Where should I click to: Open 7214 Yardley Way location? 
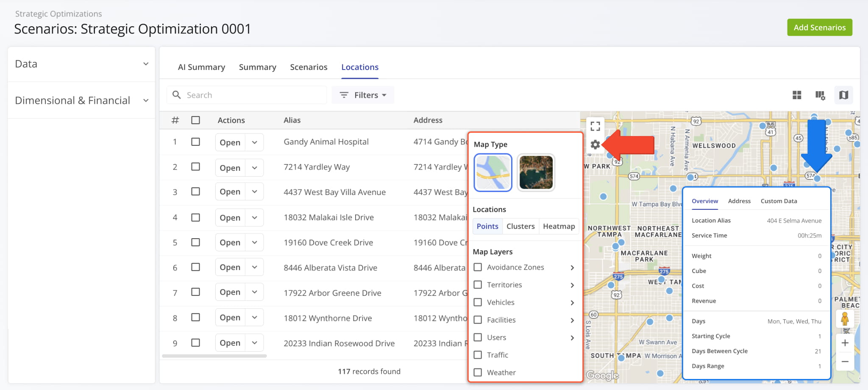click(230, 167)
